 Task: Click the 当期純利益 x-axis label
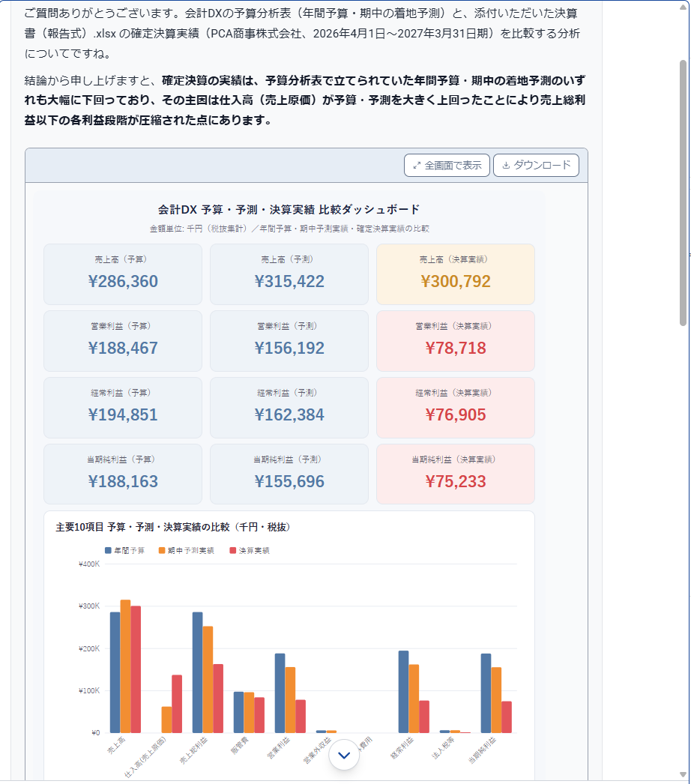pyautogui.click(x=482, y=750)
